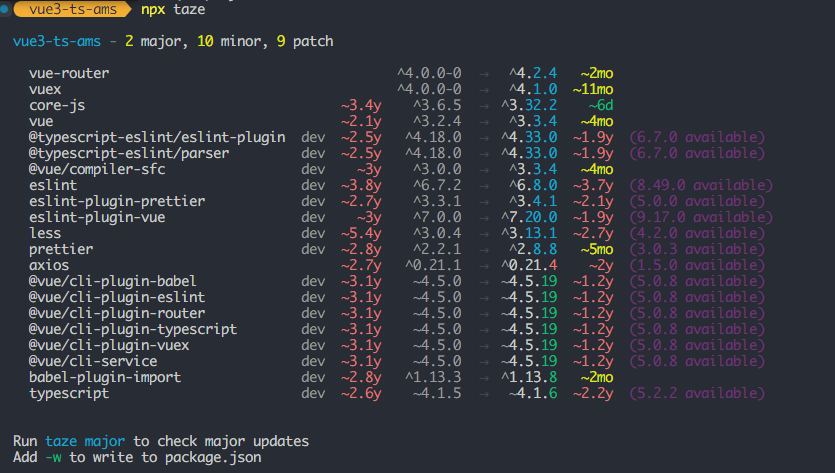This screenshot has width=835, height=473.
Task: Click the 'vue' package name
Action: (41, 121)
